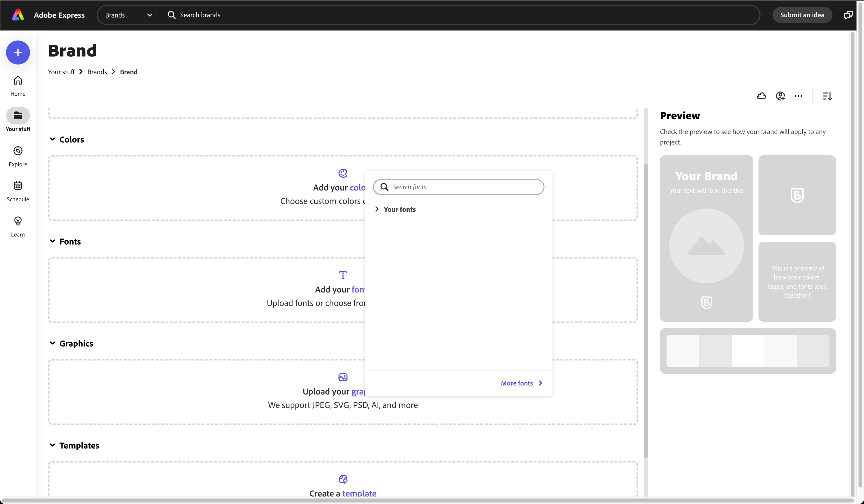Viewport: 864px width, 504px height.
Task: Collapse the Graphics section
Action: [x=52, y=343]
